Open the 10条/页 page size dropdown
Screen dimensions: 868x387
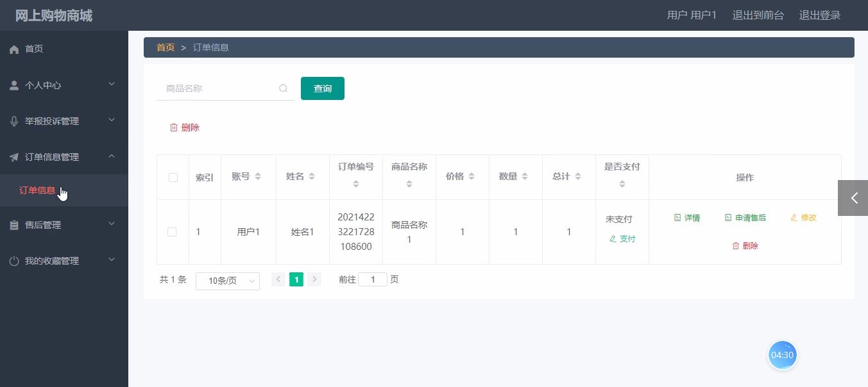228,281
